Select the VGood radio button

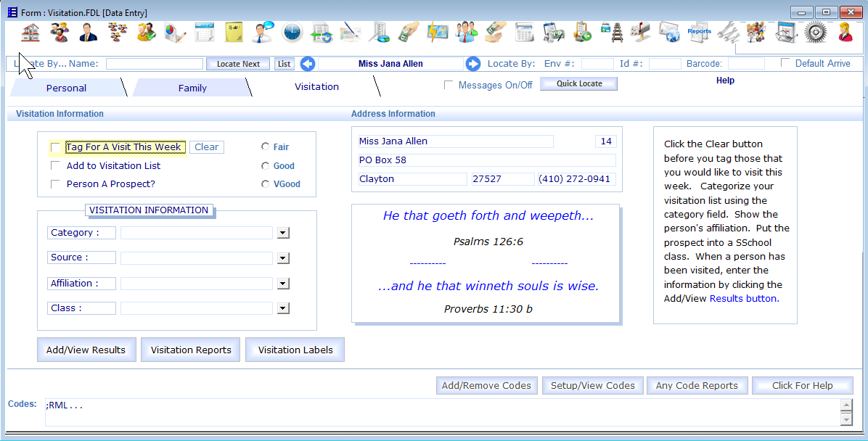tap(265, 184)
